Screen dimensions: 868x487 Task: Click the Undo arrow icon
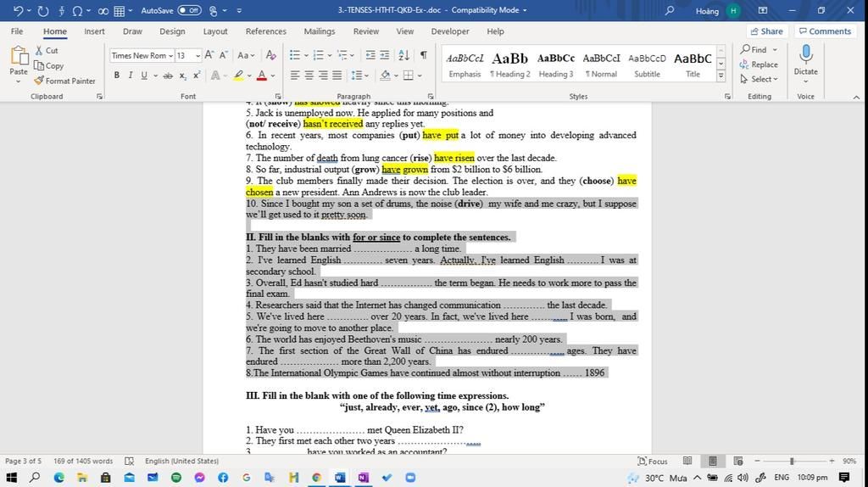tap(18, 10)
